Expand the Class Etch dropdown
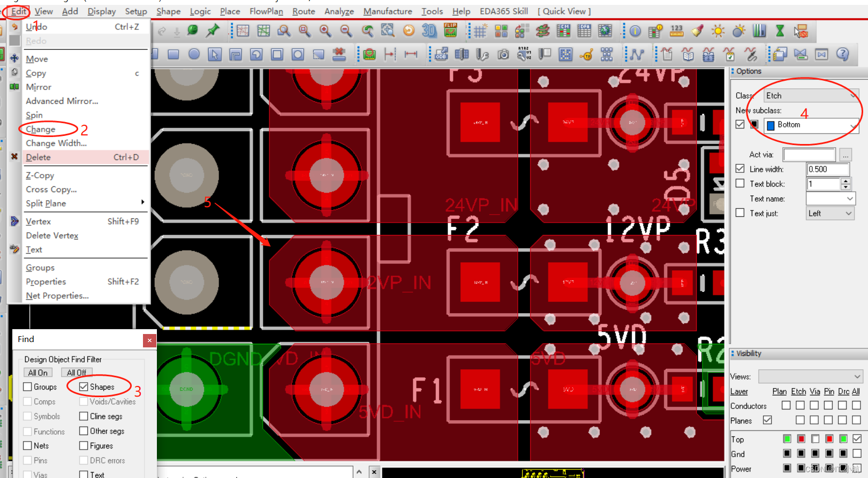The height and width of the screenshot is (478, 868). coord(852,96)
